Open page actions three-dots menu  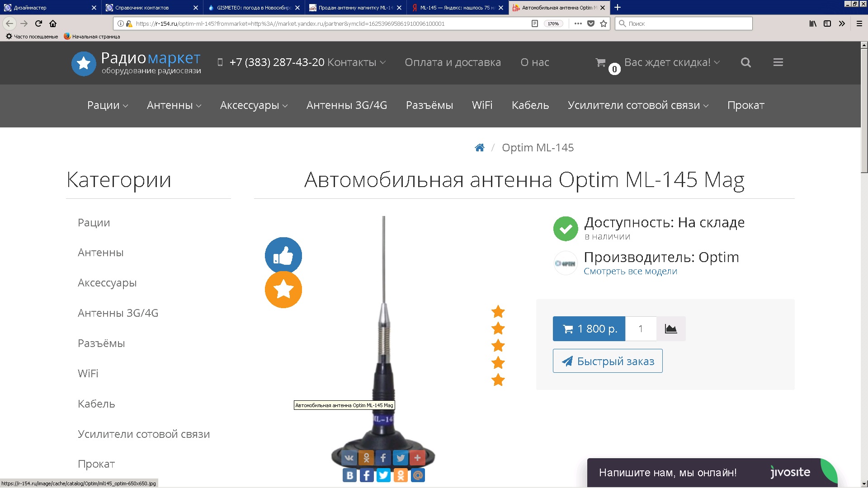pyautogui.click(x=578, y=23)
